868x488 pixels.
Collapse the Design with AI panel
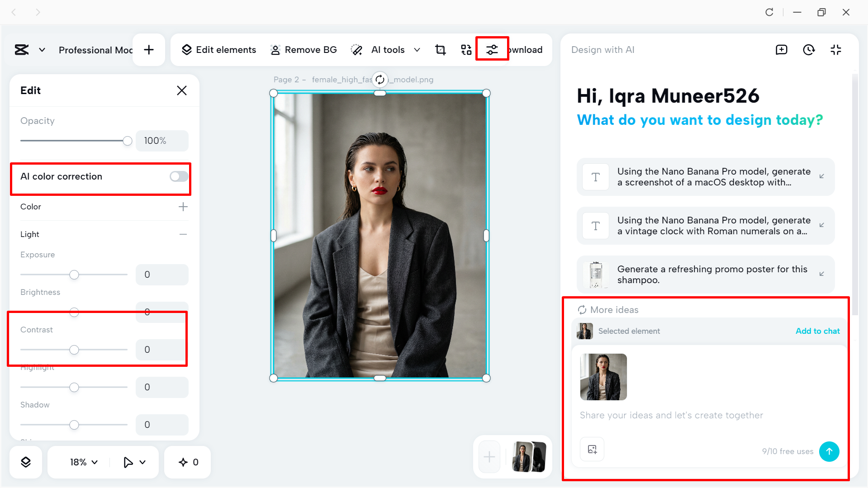coord(836,50)
